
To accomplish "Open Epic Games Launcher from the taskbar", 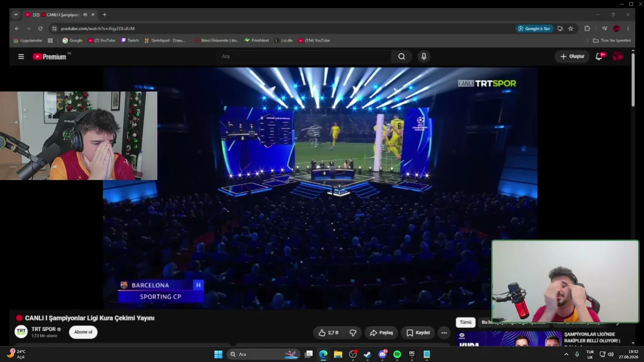I will coord(412,354).
